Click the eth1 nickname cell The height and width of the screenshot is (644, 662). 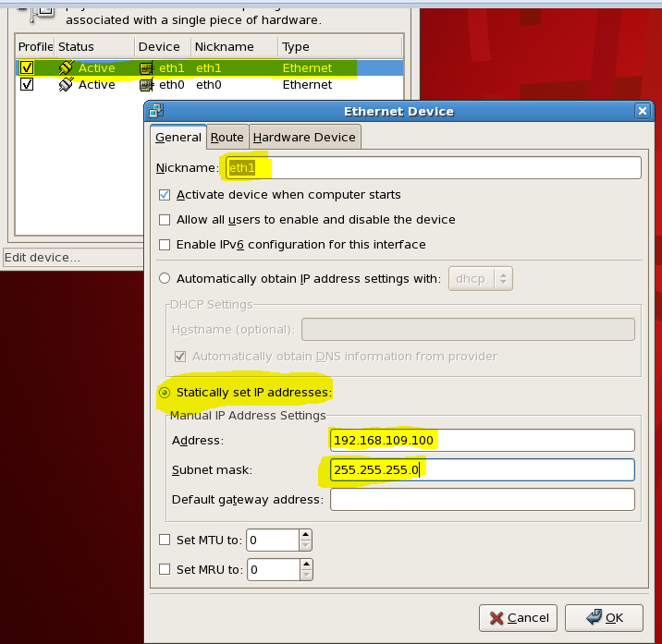[x=209, y=68]
